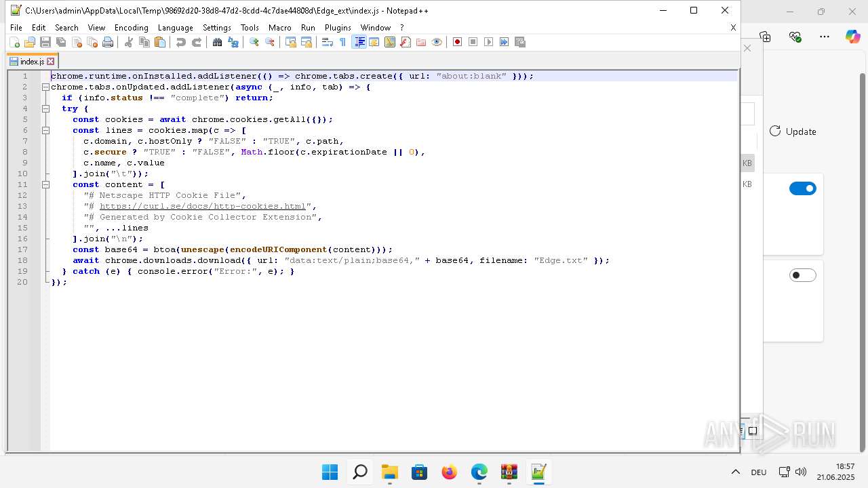Click the Zoom In magnifier icon
This screenshot has height=488, width=868.
point(254,42)
